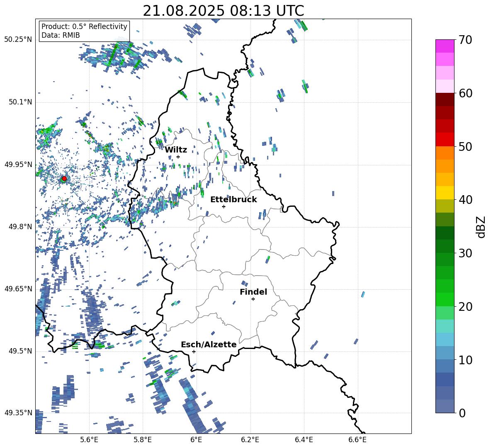Click the red radar site marker
This screenshot has height=448, width=491.
point(64,178)
